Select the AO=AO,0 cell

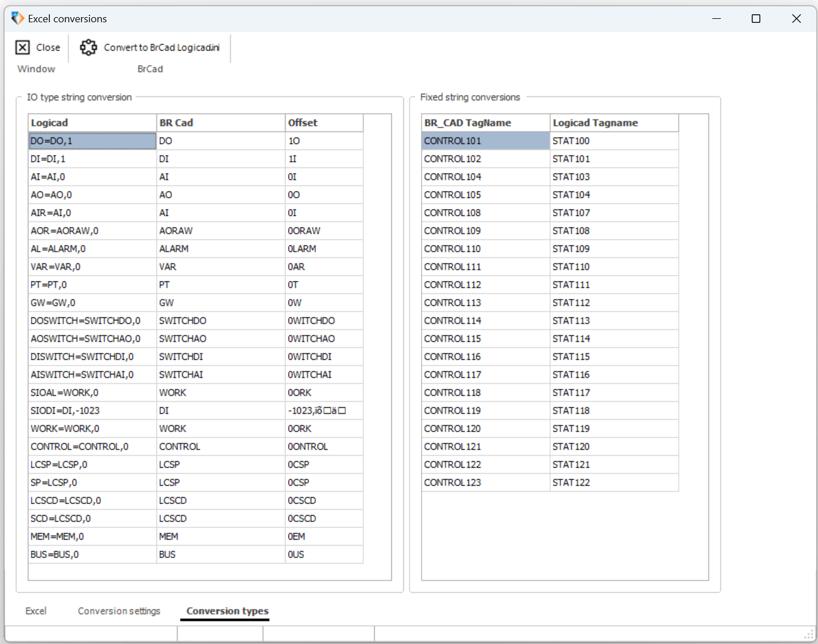(x=92, y=195)
